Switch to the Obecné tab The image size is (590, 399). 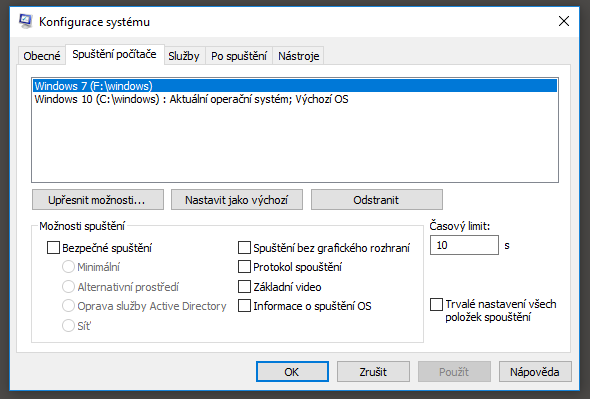42,56
